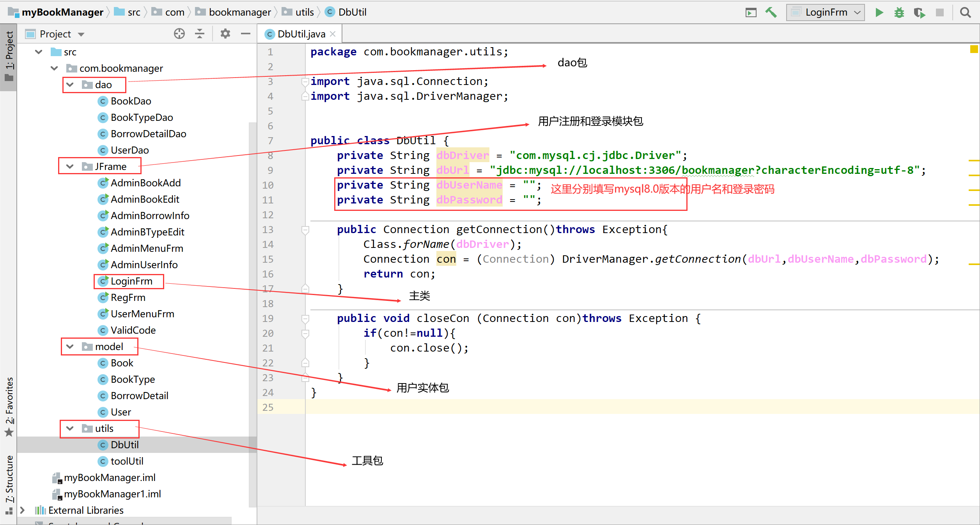
Task: Click the run anything terminal-window icon
Action: coord(751,12)
